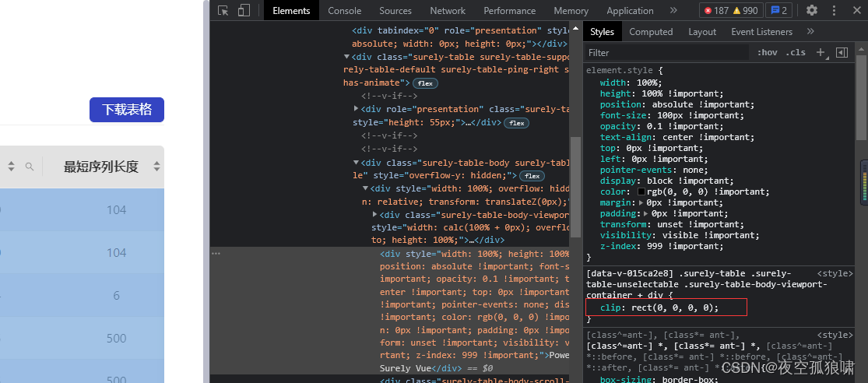This screenshot has width=868, height=383.
Task: Toggle the device toolbar icon
Action: pos(244,11)
